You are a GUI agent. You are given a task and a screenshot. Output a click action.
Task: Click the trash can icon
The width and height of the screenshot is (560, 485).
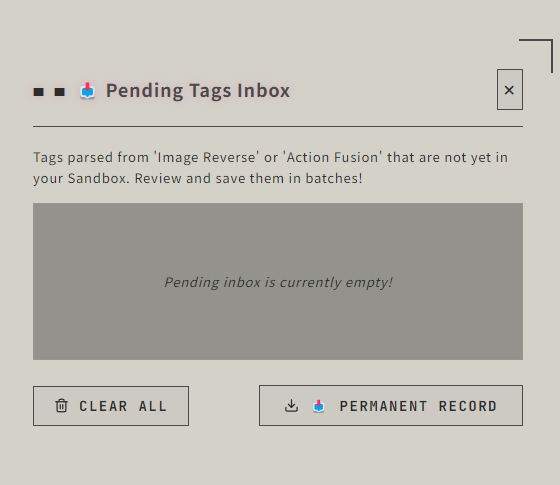click(x=61, y=406)
